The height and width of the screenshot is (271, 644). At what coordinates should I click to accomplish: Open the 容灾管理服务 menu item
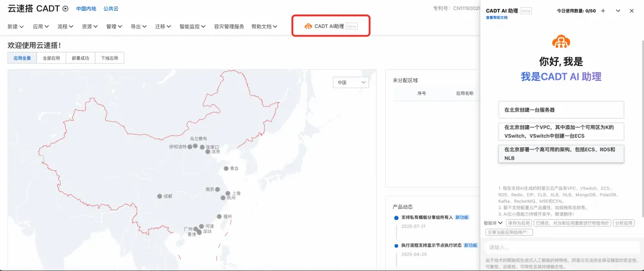click(229, 26)
